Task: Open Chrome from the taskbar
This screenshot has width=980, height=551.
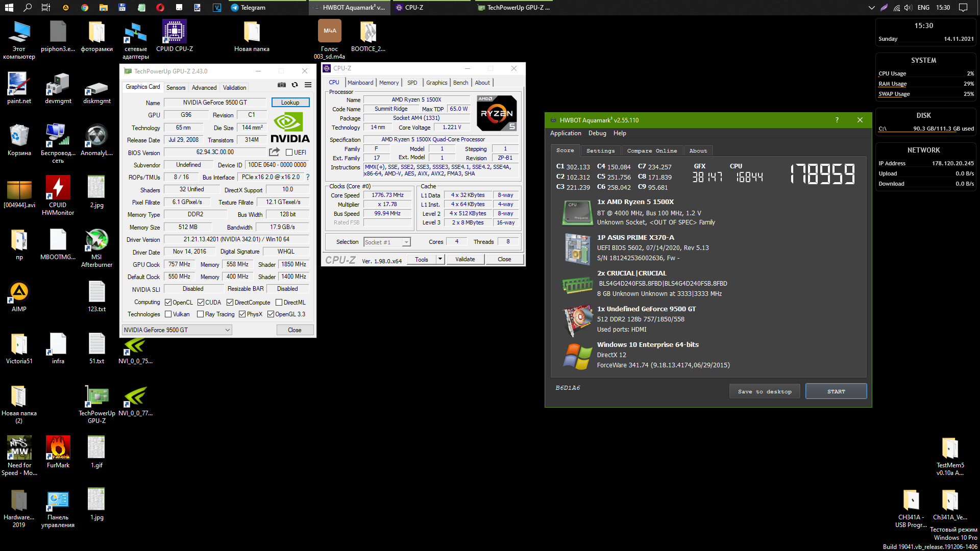Action: coord(85,7)
